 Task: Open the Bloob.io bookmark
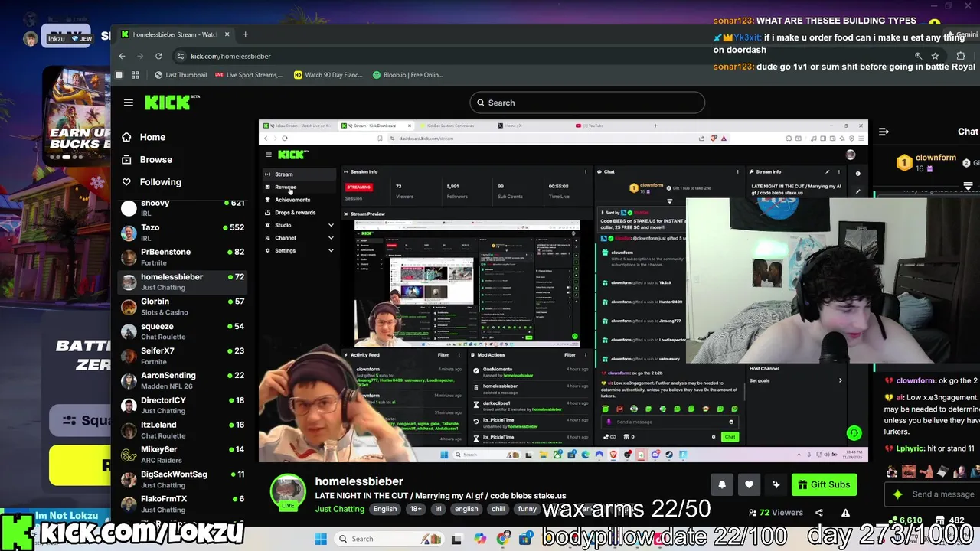click(407, 75)
